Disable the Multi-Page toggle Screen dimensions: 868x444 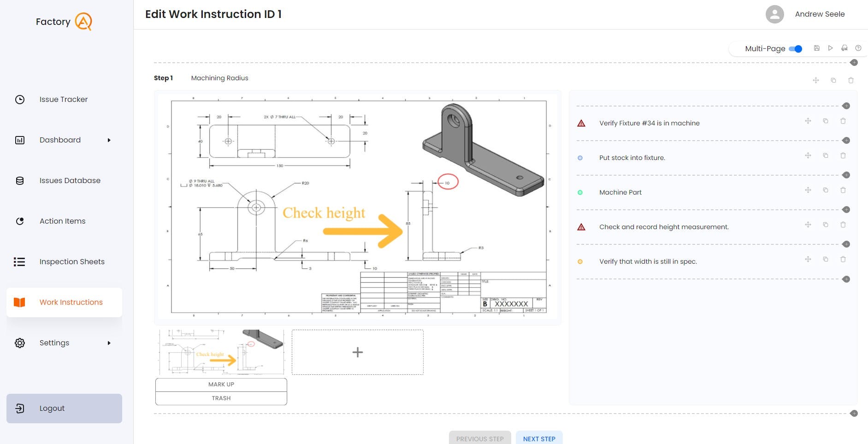[796, 48]
